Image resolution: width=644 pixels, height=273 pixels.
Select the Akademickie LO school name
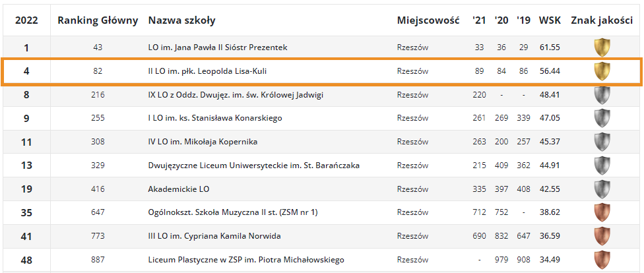point(179,190)
